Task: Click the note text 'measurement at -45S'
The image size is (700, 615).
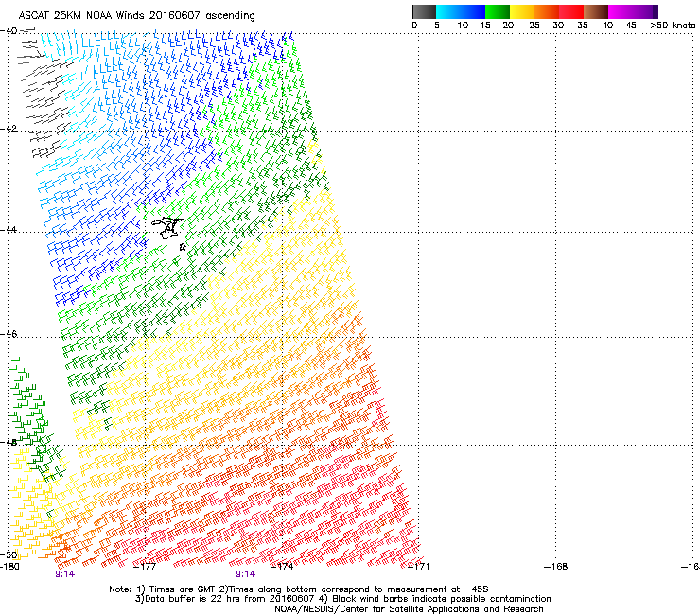Action: point(439,589)
